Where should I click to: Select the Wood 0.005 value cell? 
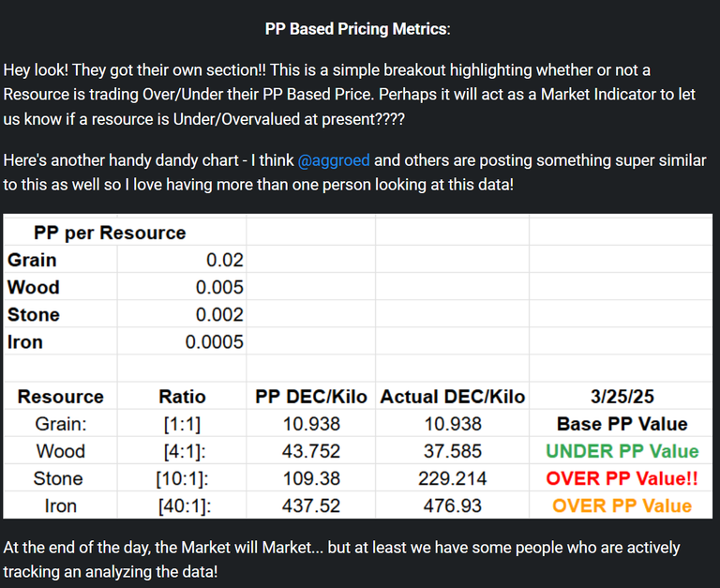[x=219, y=287]
